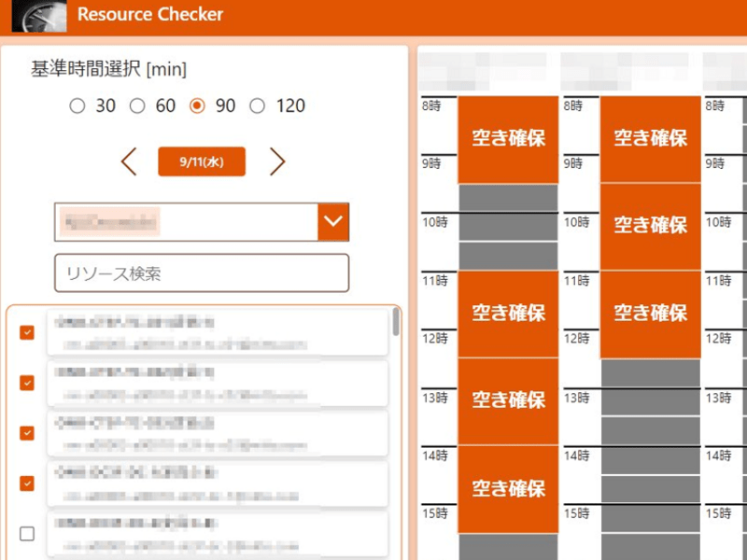Select the 60 minute radio button
This screenshot has width=747, height=560.
click(137, 106)
